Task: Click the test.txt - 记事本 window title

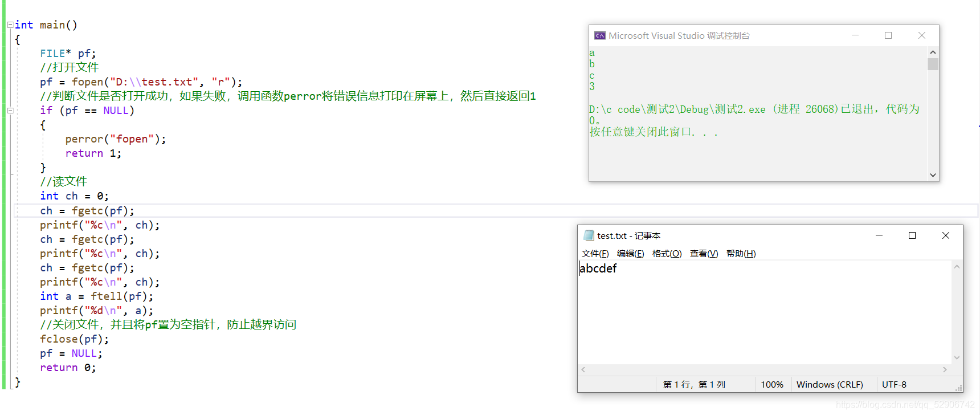Action: [x=629, y=235]
